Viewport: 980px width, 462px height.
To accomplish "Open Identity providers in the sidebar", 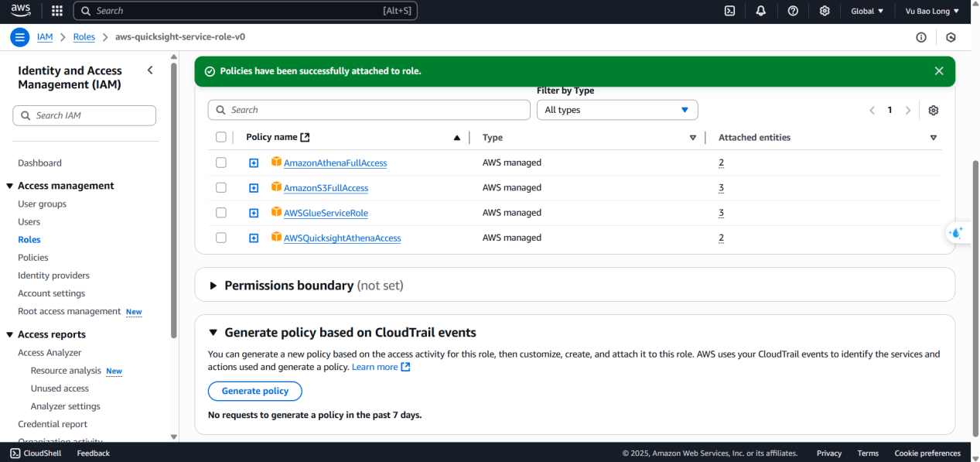I will 53,275.
